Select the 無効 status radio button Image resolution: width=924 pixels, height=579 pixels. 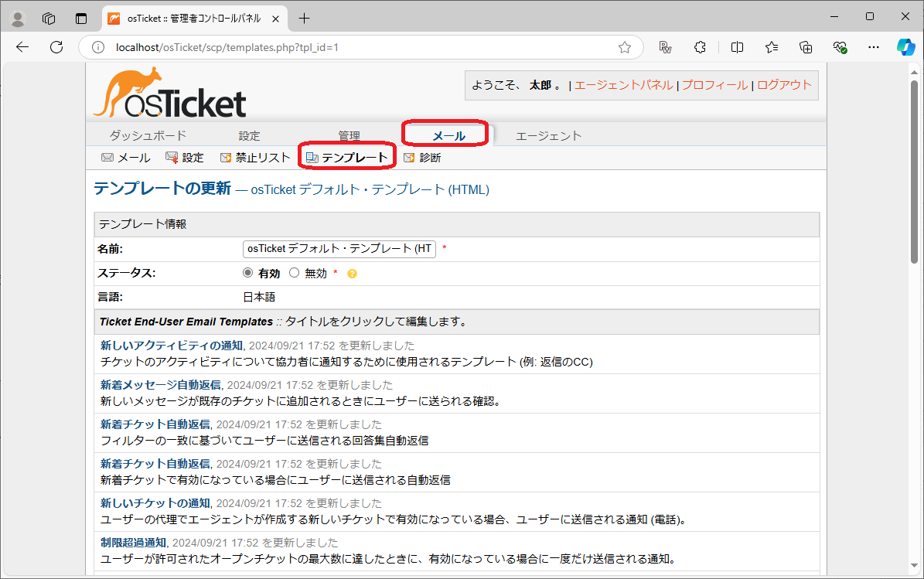295,273
